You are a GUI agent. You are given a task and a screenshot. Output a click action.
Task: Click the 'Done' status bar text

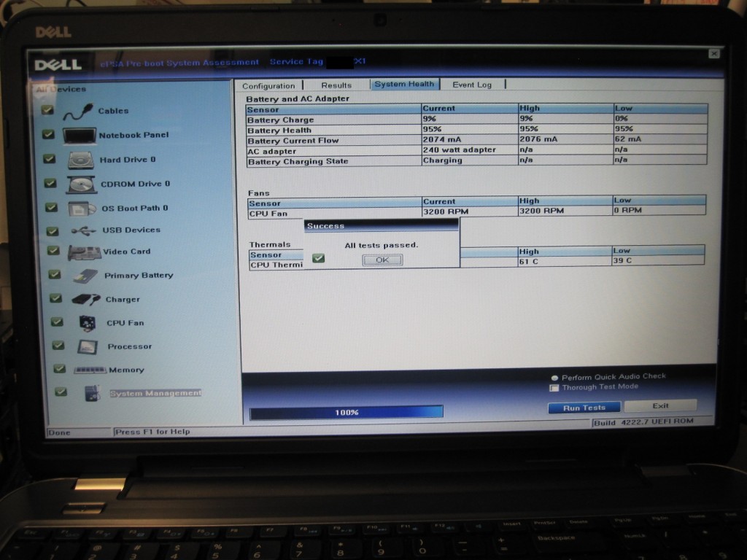[x=60, y=433]
